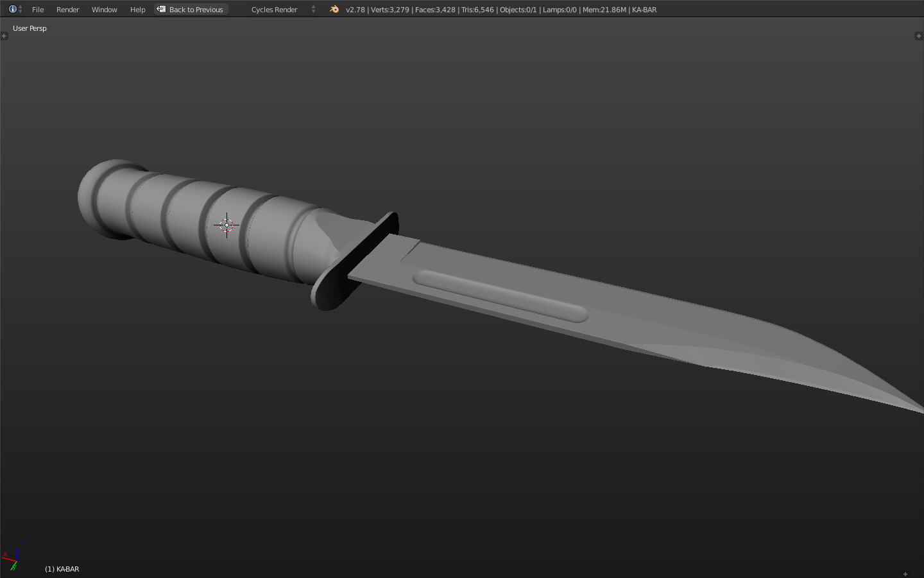Open the Window menu
This screenshot has height=578, width=924.
click(x=104, y=10)
